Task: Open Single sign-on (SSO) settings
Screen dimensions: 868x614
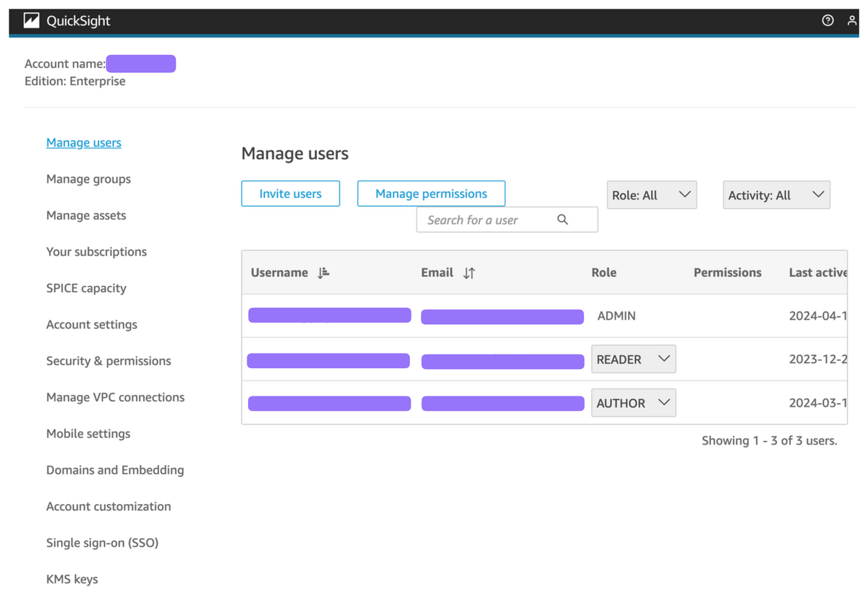Action: (102, 542)
